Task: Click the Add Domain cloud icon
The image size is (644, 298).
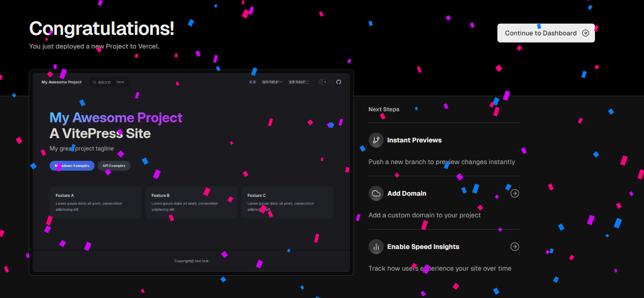Action: (376, 193)
